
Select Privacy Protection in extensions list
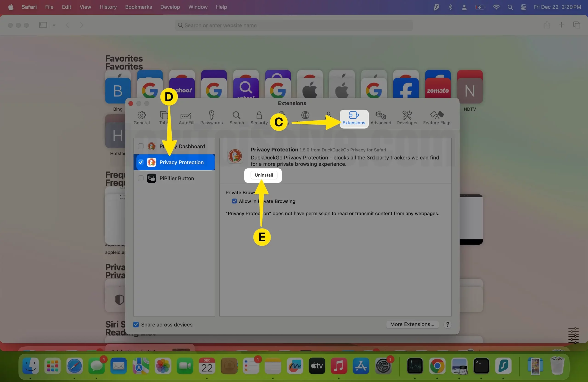181,162
